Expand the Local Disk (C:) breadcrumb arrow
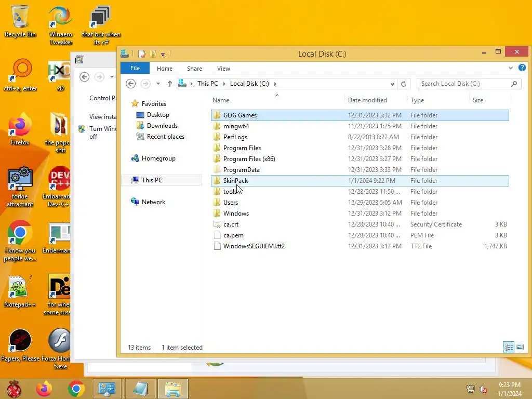 [x=275, y=84]
